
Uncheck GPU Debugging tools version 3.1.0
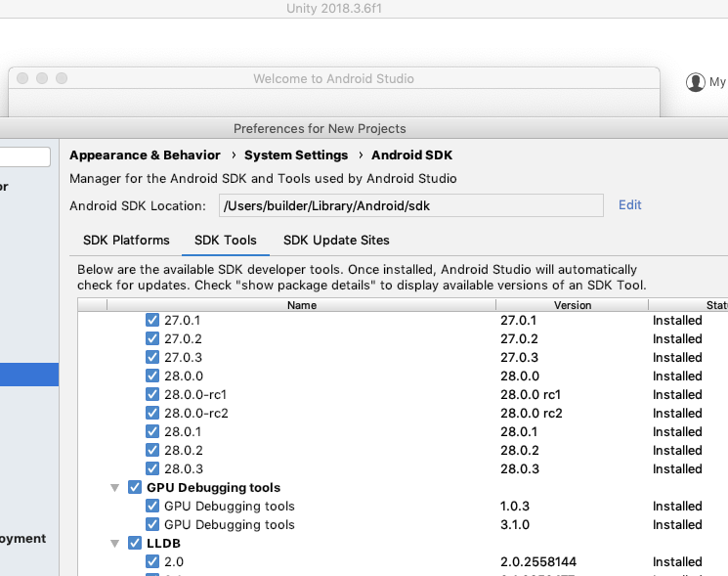click(x=152, y=524)
